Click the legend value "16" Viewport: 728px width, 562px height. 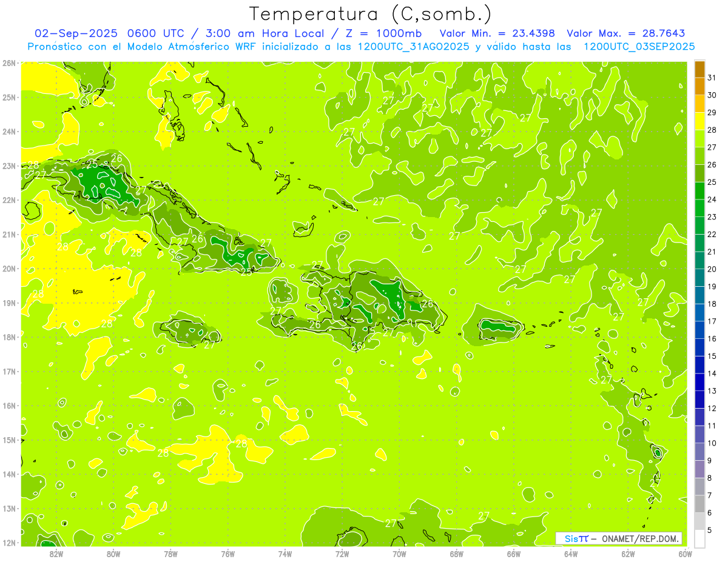(x=712, y=339)
